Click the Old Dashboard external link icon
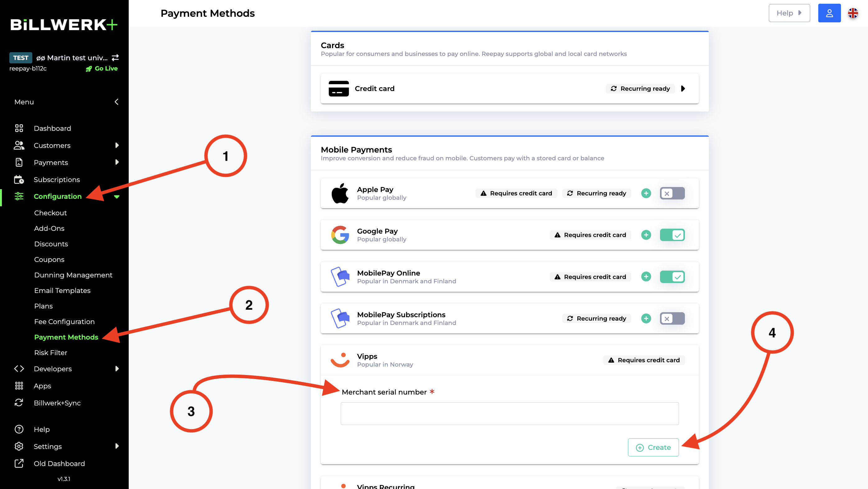Screen dimensions: 868x489 (x=19, y=464)
